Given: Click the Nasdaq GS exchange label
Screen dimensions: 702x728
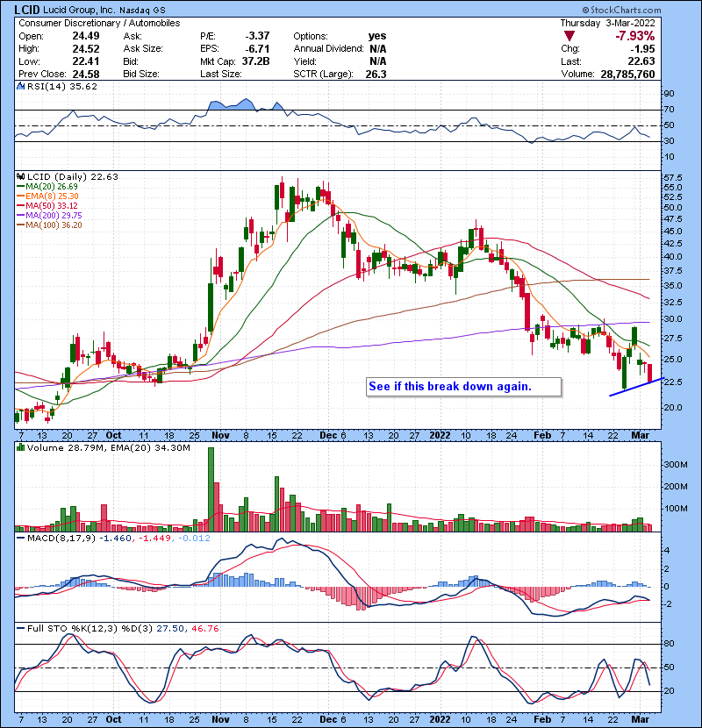Looking at the screenshot, I should pos(142,11).
